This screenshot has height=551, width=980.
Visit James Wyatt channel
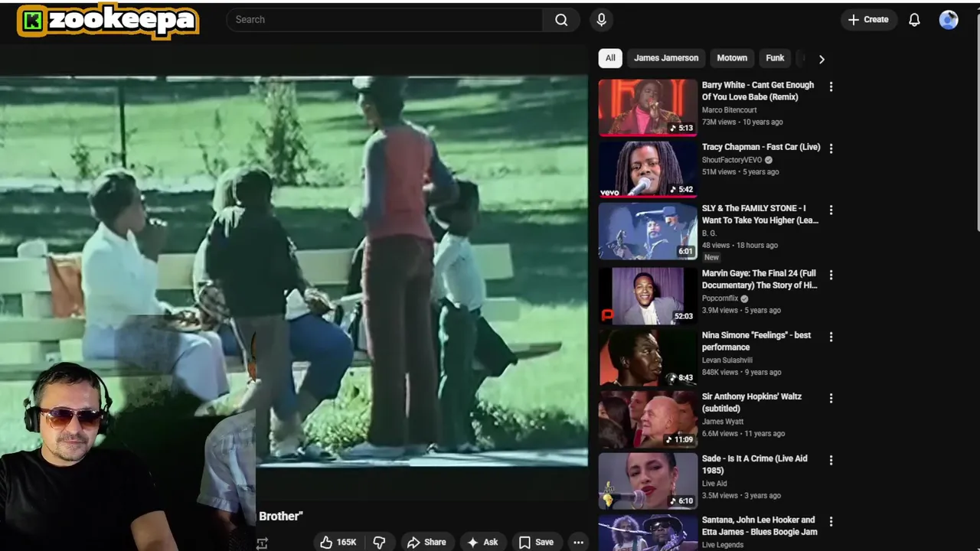723,422
